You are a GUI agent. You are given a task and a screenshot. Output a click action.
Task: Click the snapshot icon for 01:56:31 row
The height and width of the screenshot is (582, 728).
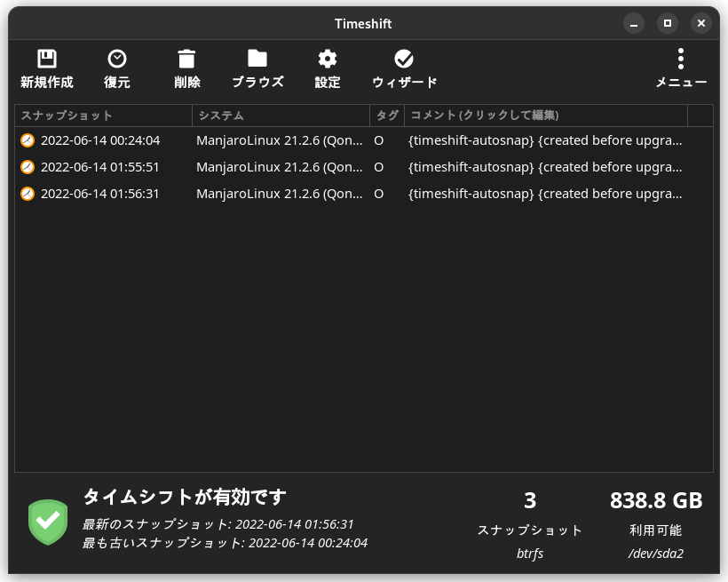(x=28, y=194)
